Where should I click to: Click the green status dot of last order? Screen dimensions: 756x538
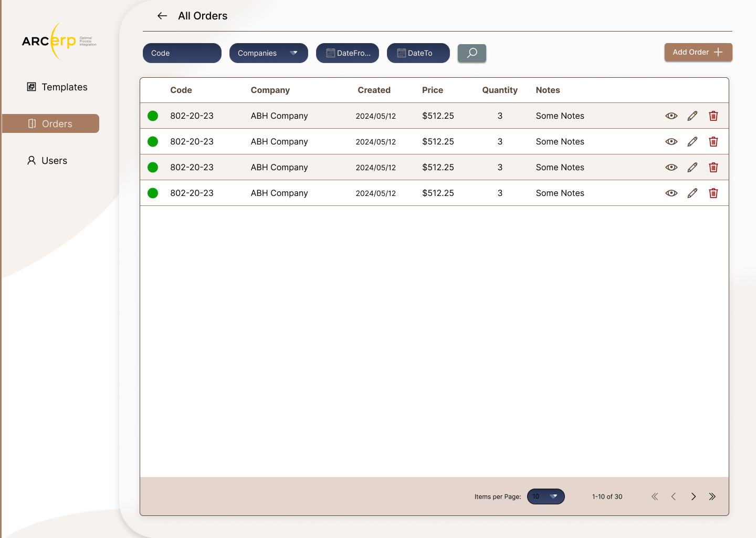click(x=153, y=193)
